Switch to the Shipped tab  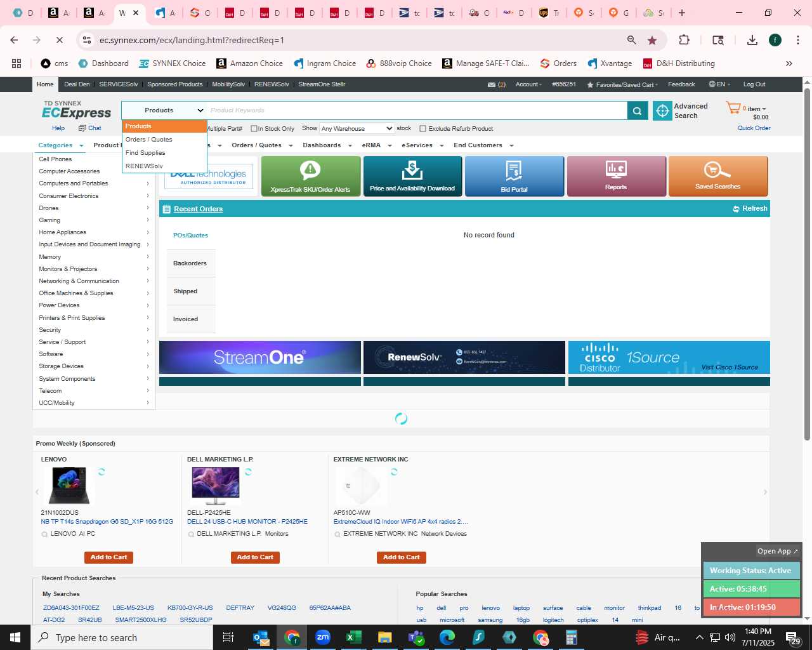(191, 291)
